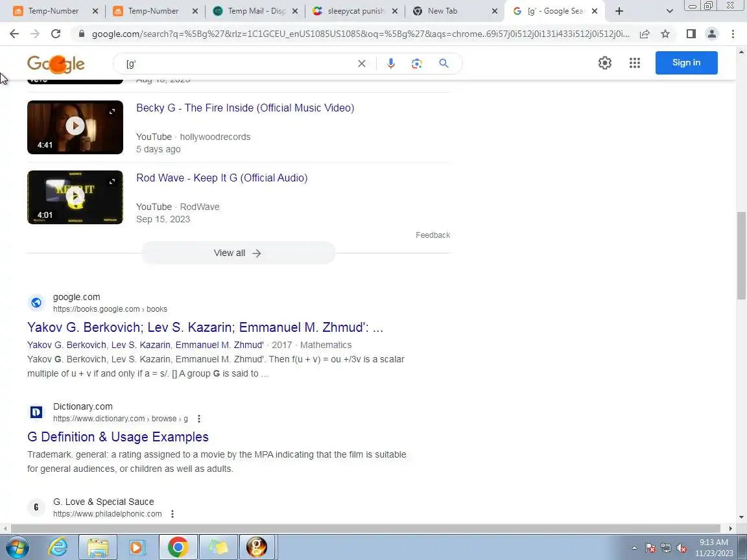Image resolution: width=747 pixels, height=560 pixels.
Task: Click the Google search input field
Action: [x=238, y=64]
